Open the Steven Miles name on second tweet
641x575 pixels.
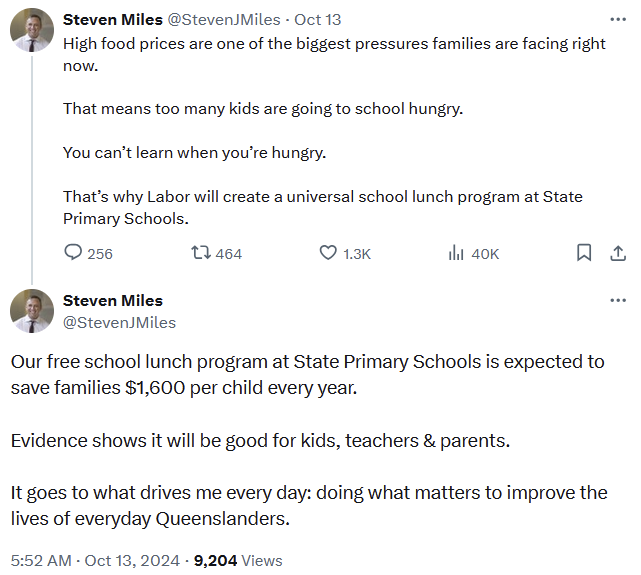pos(112,300)
